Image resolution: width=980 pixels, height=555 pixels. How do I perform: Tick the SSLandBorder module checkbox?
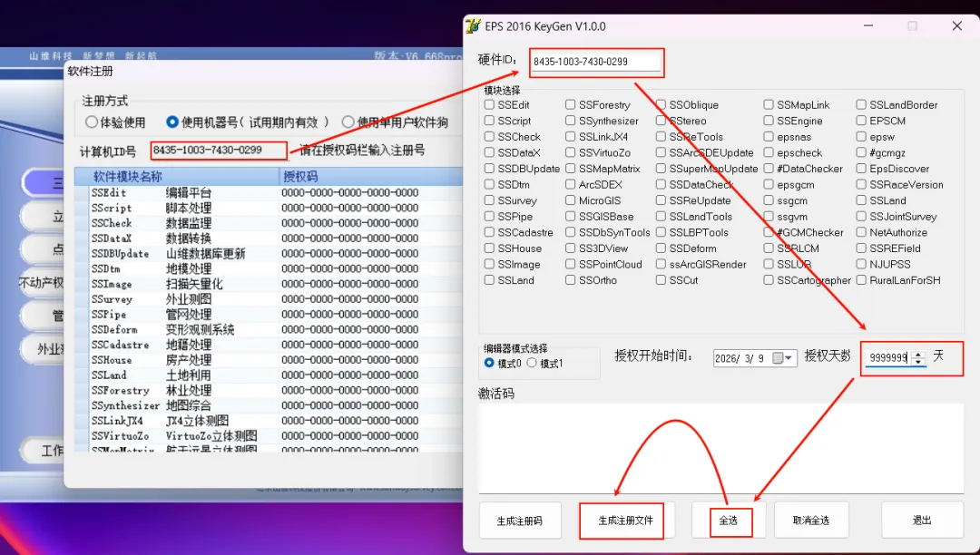click(x=861, y=105)
